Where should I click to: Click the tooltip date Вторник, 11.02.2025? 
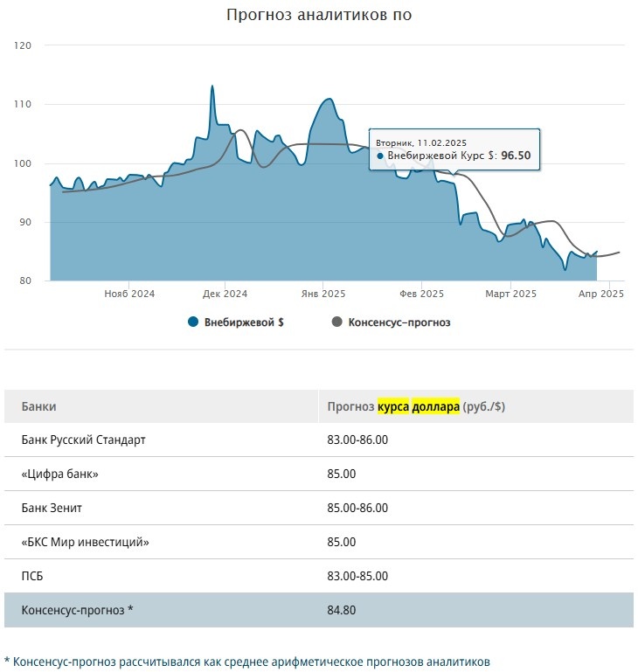click(x=421, y=142)
